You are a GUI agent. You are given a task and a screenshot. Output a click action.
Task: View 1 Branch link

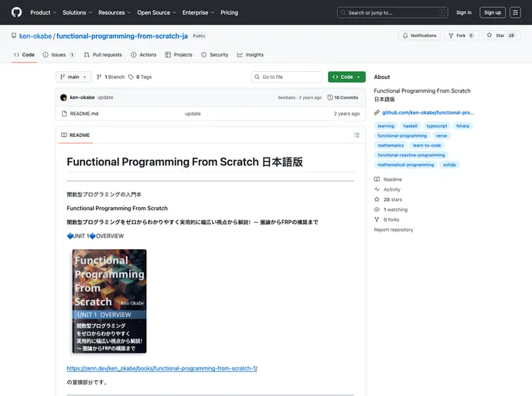(111, 77)
